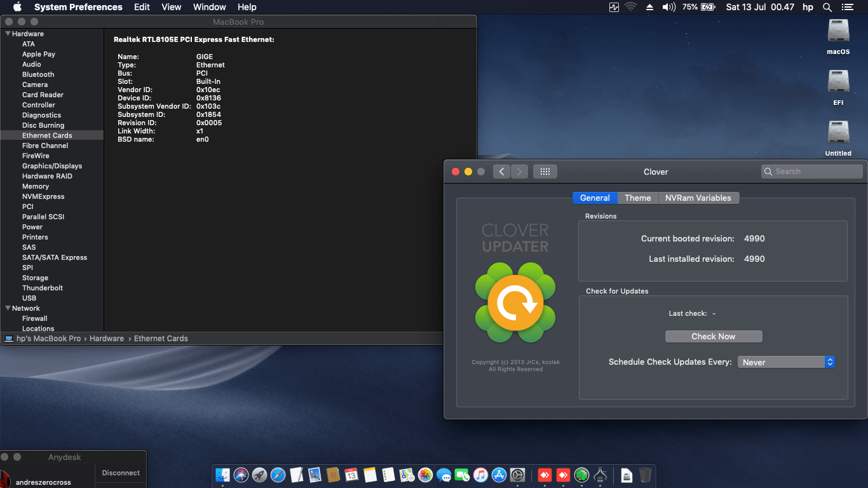
Task: Open Maps from the Dock
Action: tap(407, 475)
